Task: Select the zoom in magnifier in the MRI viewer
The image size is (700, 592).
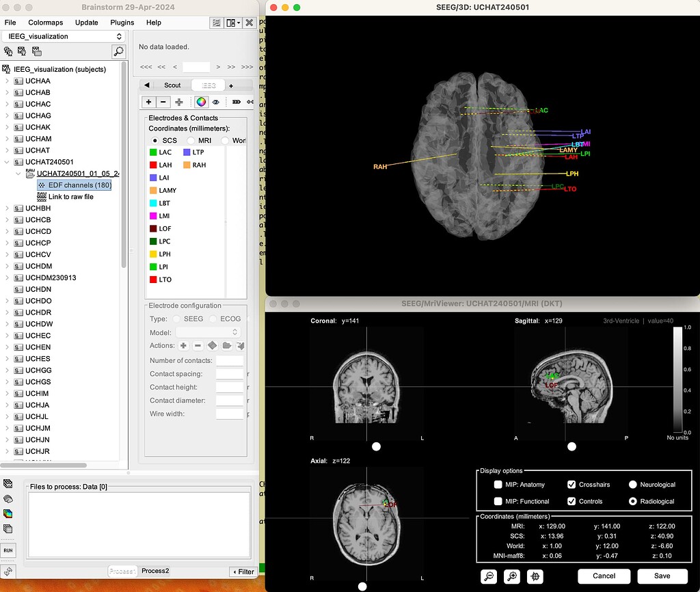Action: tap(512, 576)
